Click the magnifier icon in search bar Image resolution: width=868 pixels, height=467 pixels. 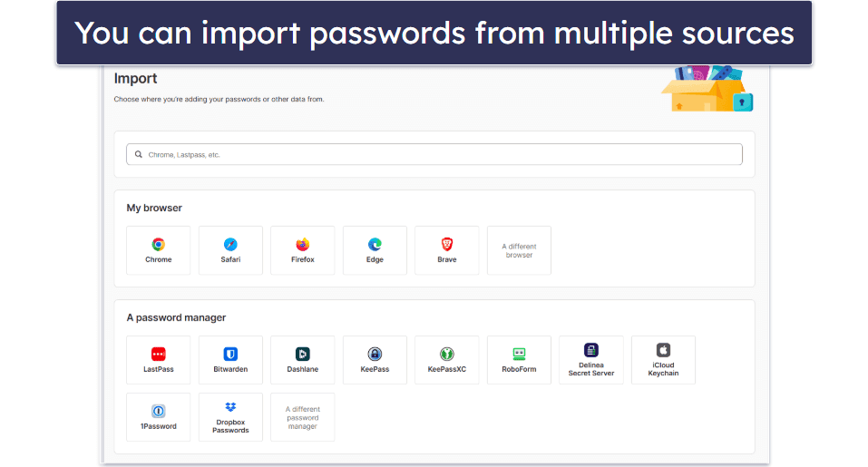[139, 154]
